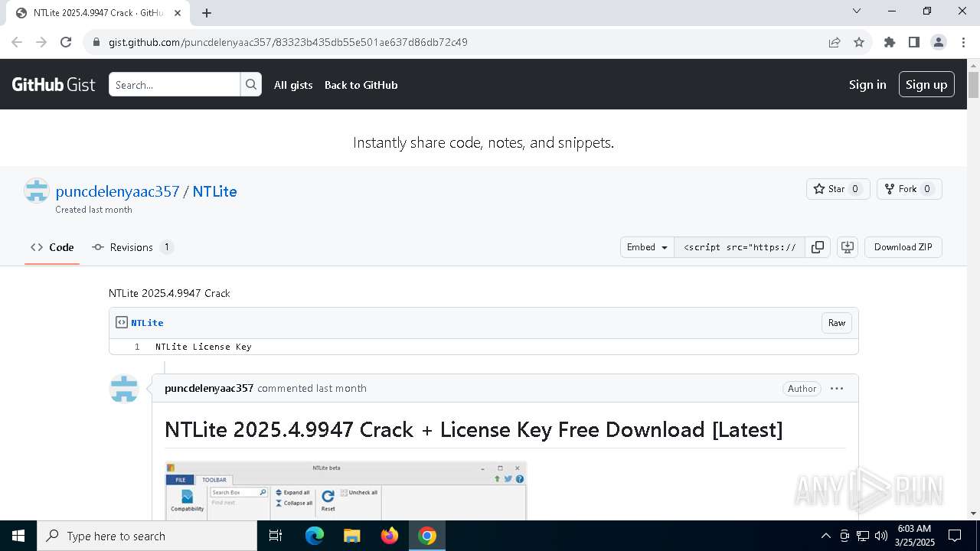Open File Explorer from the taskbar
This screenshot has height=551, width=980.
click(x=351, y=536)
